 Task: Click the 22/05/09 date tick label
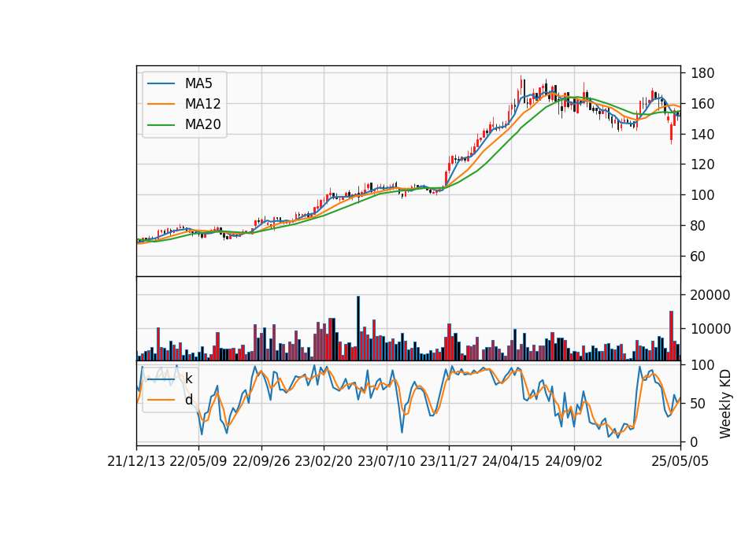[198, 461]
